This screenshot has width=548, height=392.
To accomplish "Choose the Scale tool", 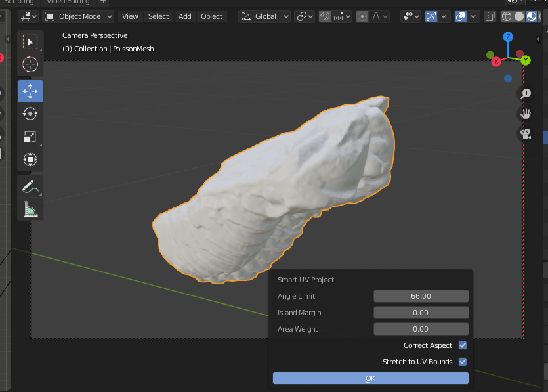I will click(x=30, y=137).
